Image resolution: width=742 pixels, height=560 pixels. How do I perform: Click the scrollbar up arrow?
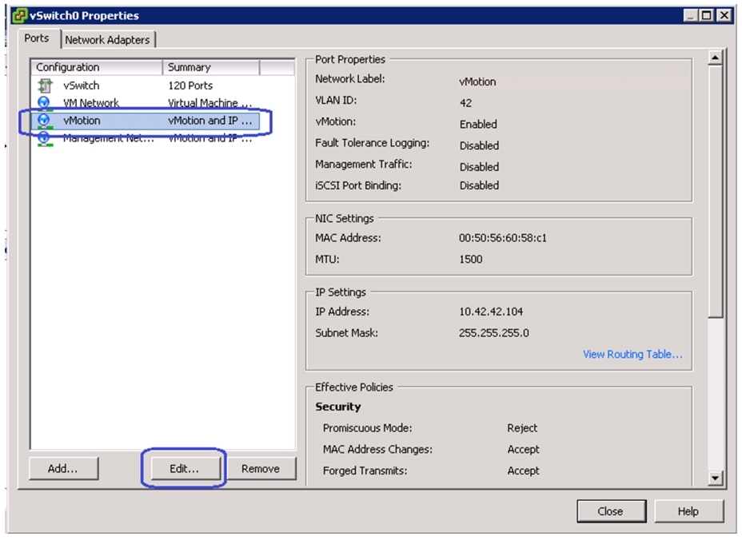tap(715, 58)
